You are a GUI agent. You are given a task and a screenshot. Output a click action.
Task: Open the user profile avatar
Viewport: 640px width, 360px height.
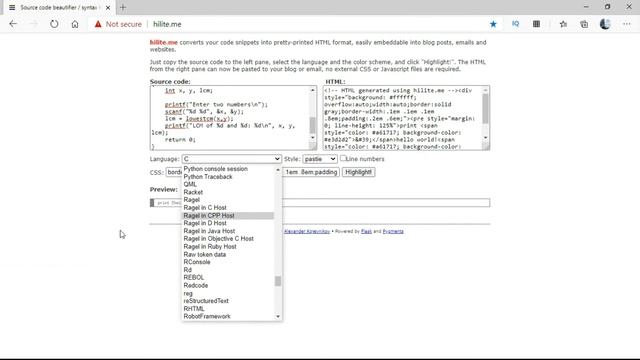tap(605, 24)
